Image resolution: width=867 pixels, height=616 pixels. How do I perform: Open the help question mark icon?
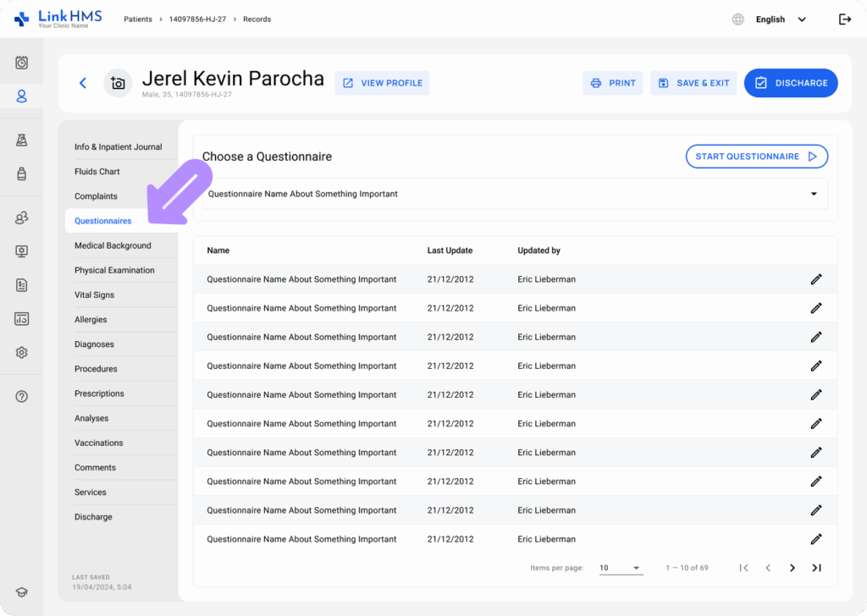click(x=22, y=397)
